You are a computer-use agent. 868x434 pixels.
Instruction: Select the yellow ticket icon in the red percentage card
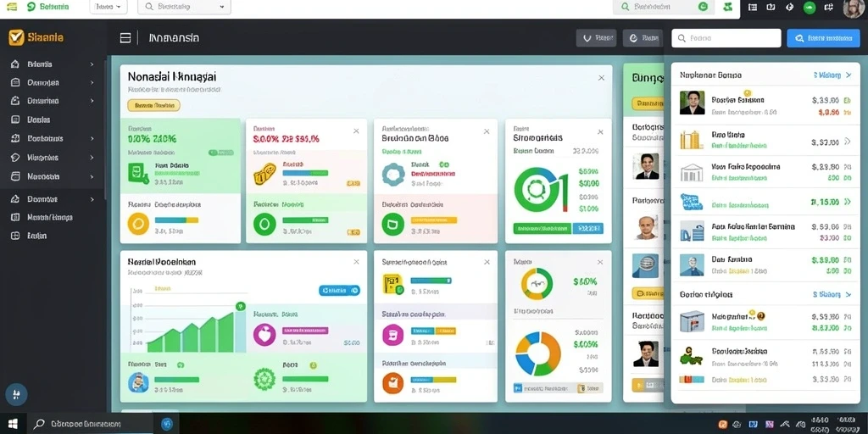(264, 174)
